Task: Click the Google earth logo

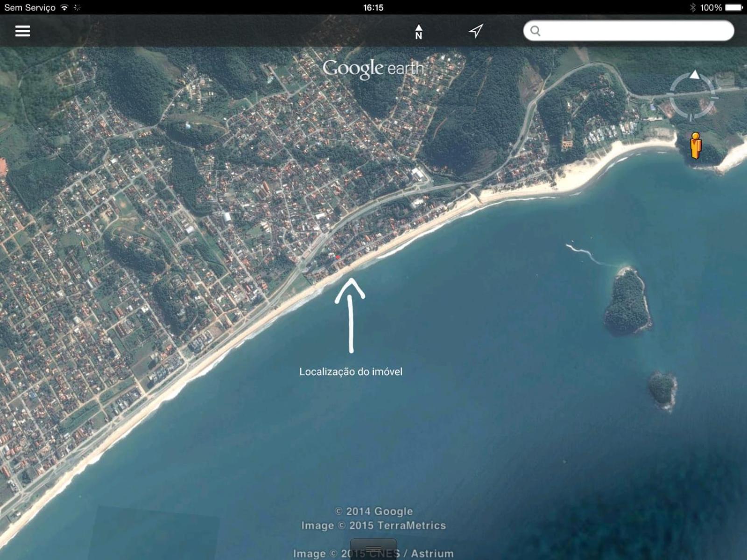Action: [x=373, y=69]
